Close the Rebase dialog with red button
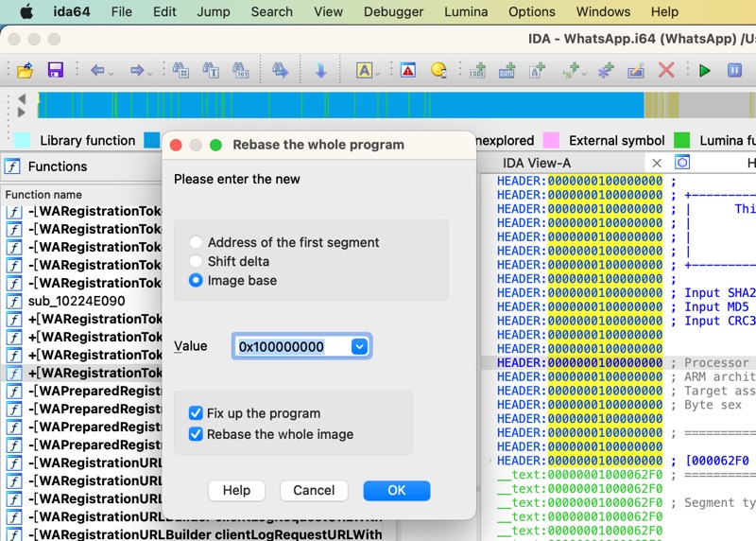This screenshot has width=756, height=541. [176, 145]
